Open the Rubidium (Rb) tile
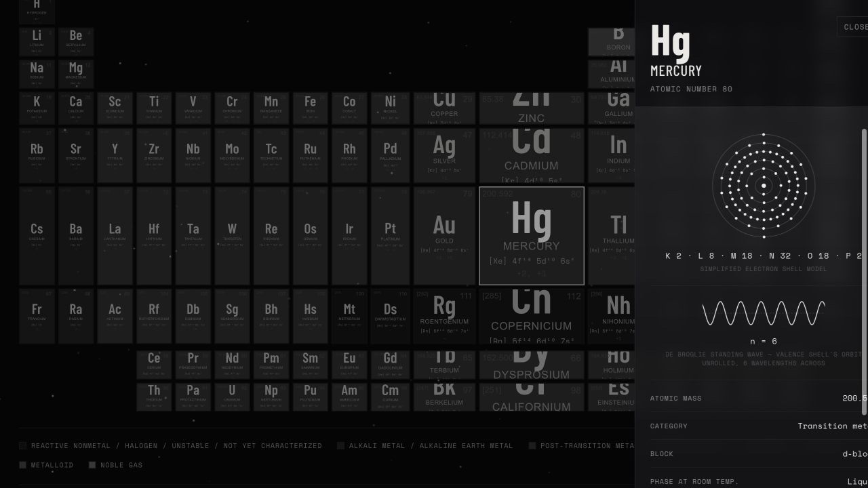The image size is (868, 488). (x=37, y=155)
